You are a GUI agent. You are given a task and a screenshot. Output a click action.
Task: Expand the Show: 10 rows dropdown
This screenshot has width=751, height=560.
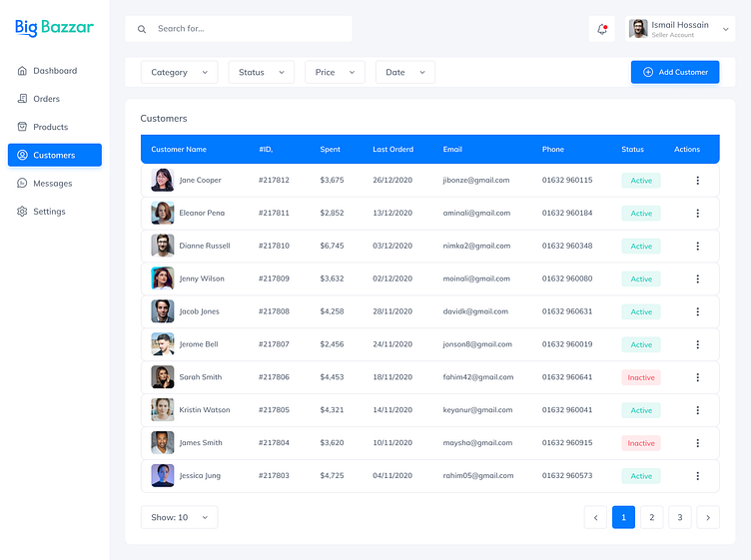tap(179, 517)
